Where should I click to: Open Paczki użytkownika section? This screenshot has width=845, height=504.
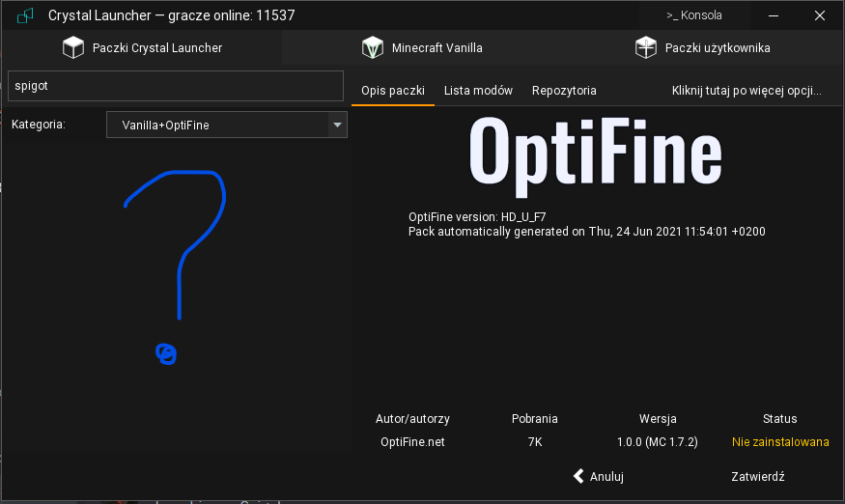(x=702, y=47)
